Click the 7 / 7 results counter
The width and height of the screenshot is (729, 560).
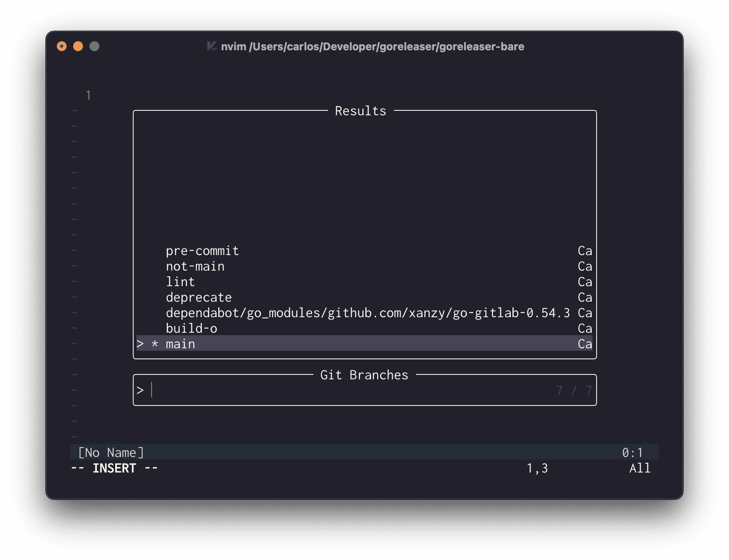pos(574,390)
